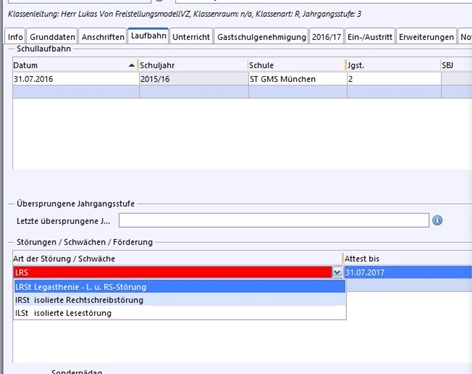Screen dimensions: 472x374
Task: Select the Erweiterungen tab
Action: [x=426, y=37]
